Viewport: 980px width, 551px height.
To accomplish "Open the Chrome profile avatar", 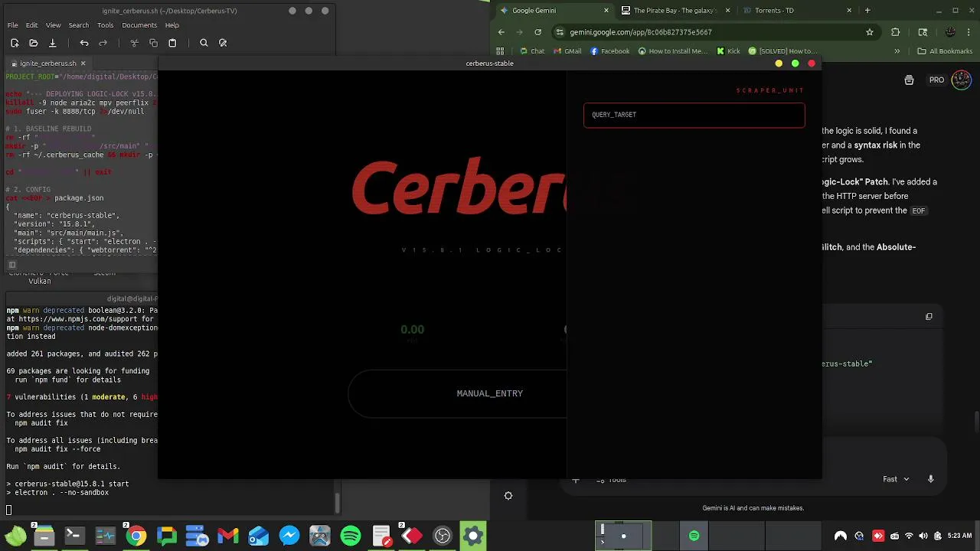I will [950, 32].
